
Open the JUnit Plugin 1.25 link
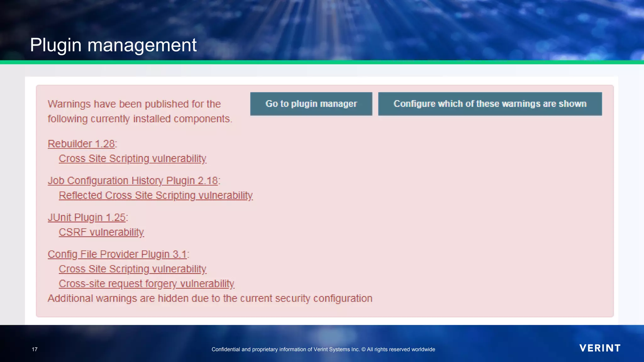click(x=87, y=217)
